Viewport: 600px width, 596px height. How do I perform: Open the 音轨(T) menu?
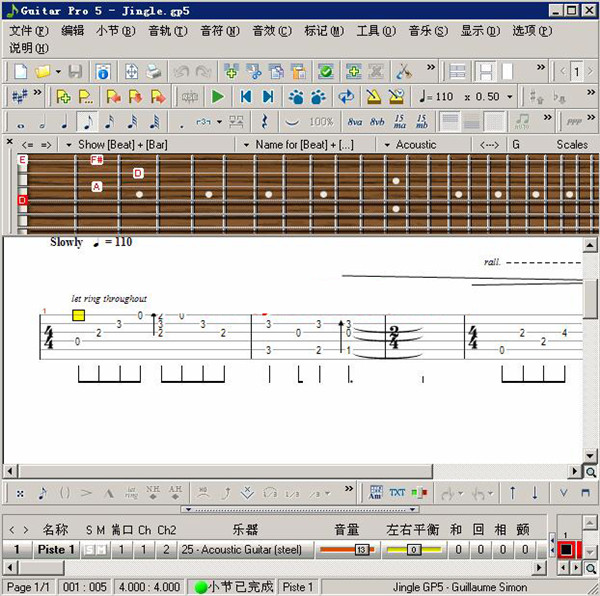click(x=167, y=31)
